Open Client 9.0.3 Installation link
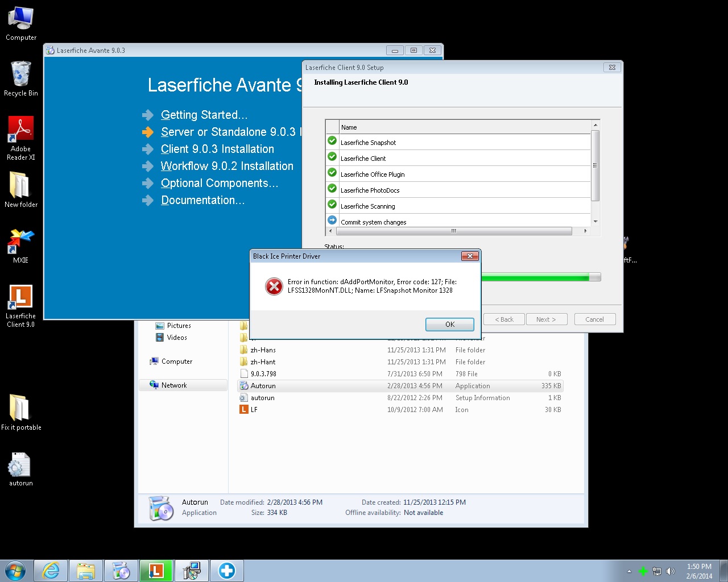728x582 pixels. click(217, 149)
